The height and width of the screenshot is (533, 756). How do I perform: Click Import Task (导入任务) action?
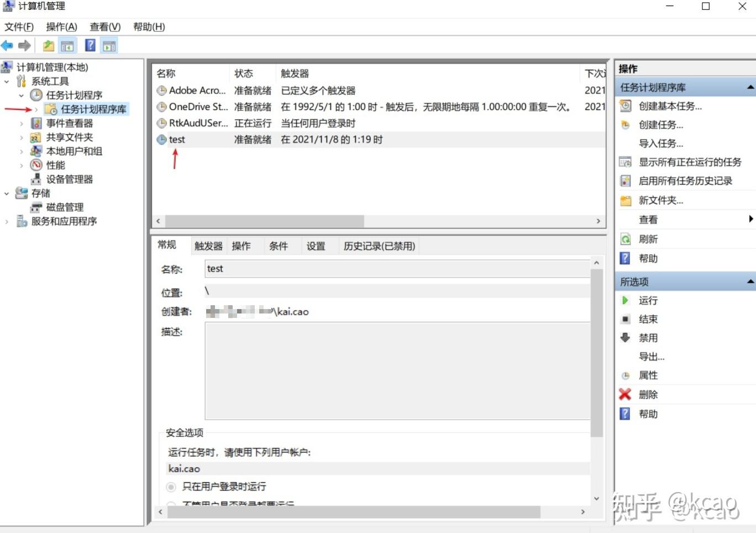point(661,143)
